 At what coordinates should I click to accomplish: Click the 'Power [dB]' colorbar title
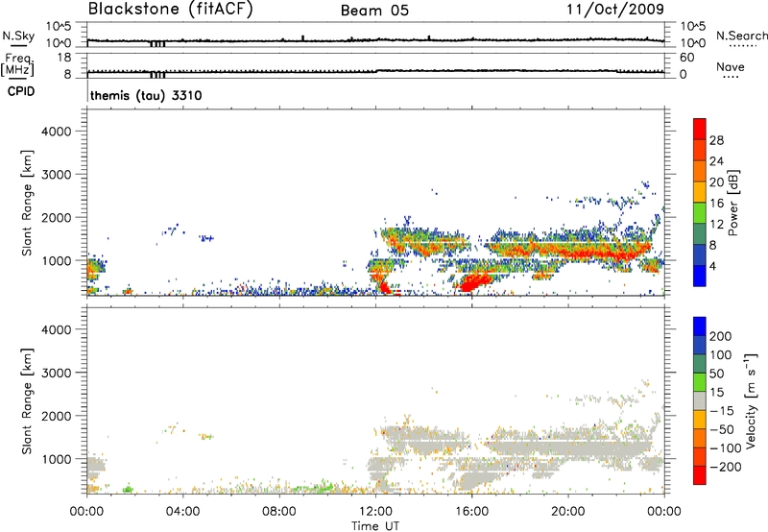coord(733,203)
